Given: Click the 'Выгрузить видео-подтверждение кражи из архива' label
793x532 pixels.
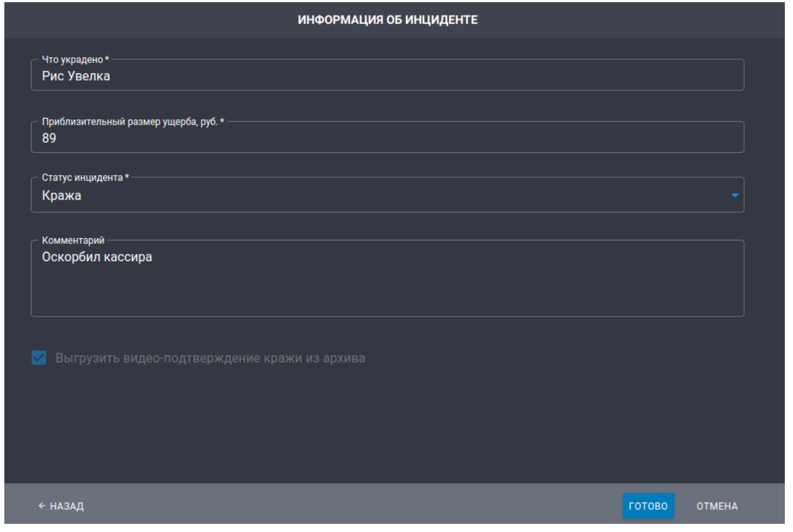Looking at the screenshot, I should click(210, 358).
